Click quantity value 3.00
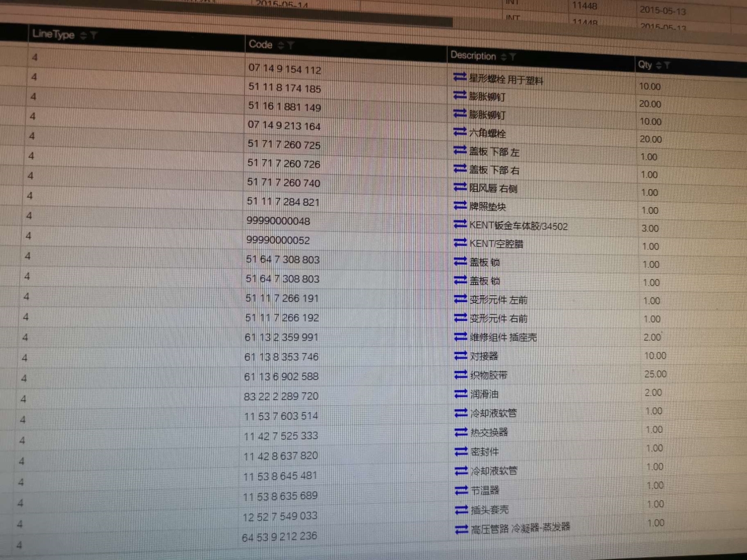This screenshot has width=747, height=560. (650, 229)
